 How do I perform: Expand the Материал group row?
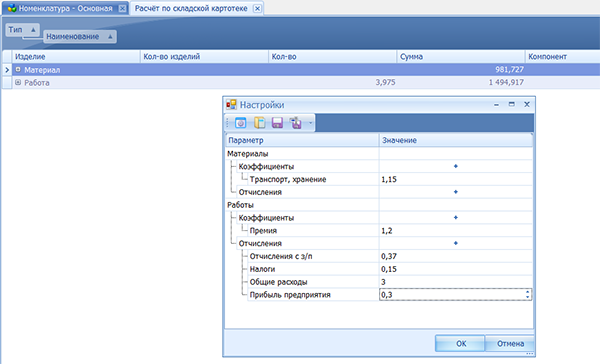[18, 70]
